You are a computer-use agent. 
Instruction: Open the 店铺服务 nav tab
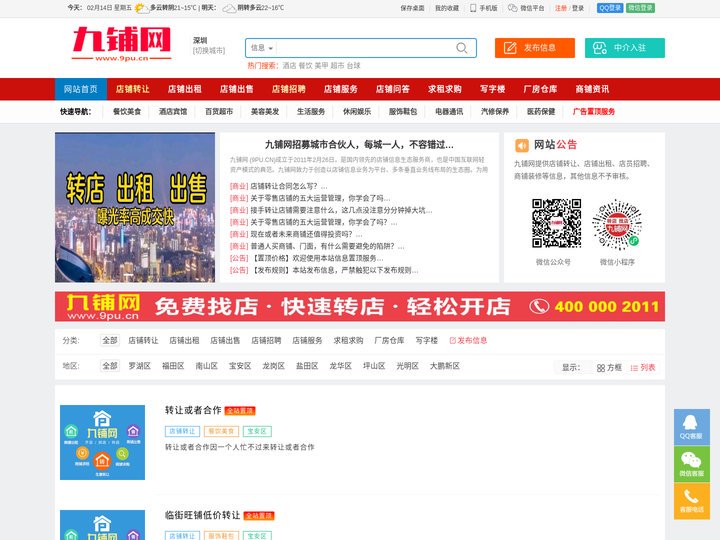[x=341, y=89]
